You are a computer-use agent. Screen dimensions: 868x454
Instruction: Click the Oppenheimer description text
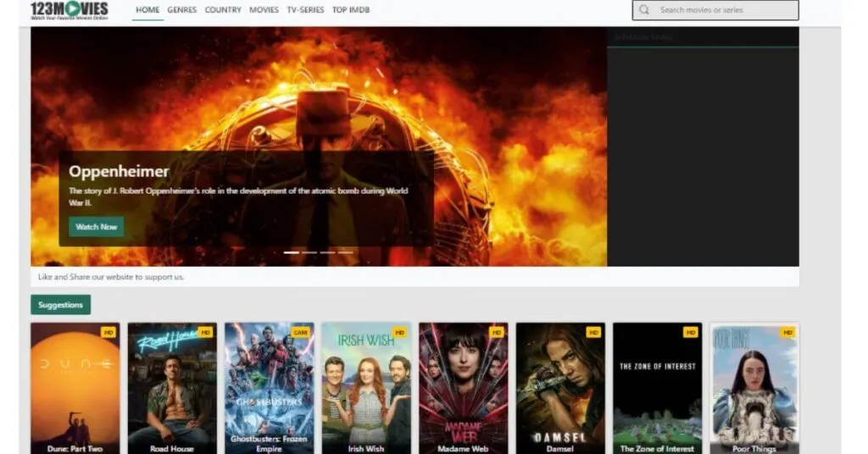(x=238, y=197)
